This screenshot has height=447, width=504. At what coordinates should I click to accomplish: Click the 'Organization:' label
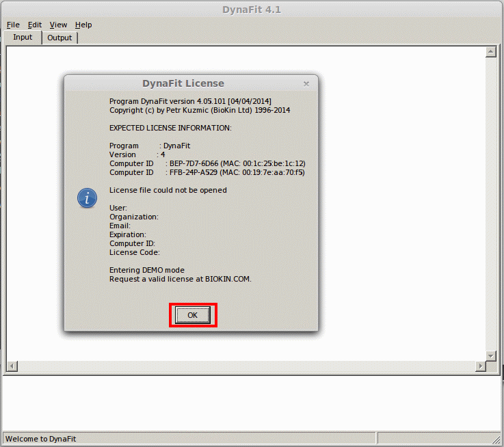pyautogui.click(x=134, y=217)
